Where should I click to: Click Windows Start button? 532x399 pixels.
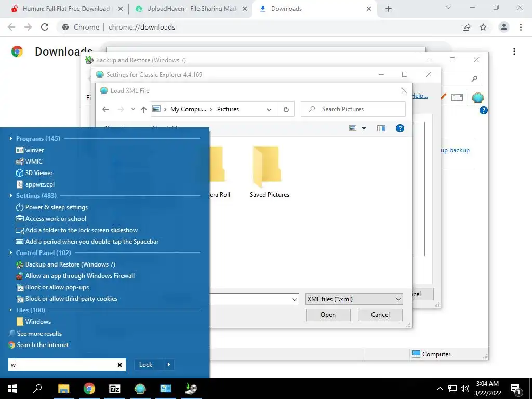point(12,389)
